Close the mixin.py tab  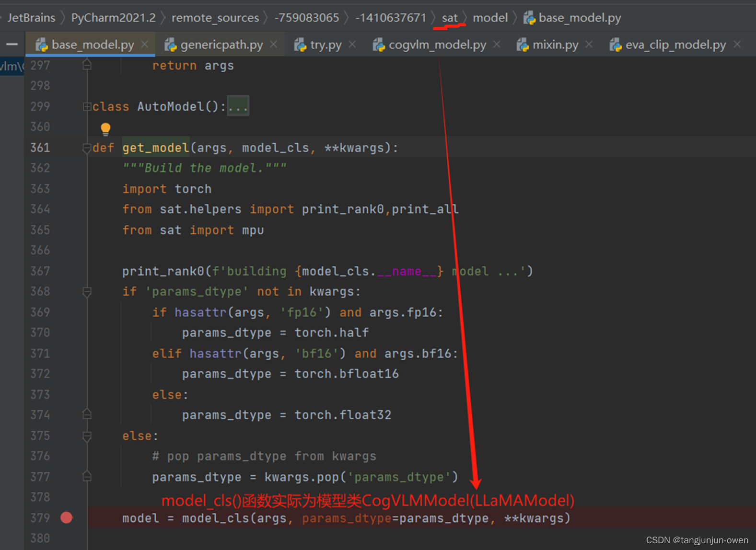(x=589, y=45)
